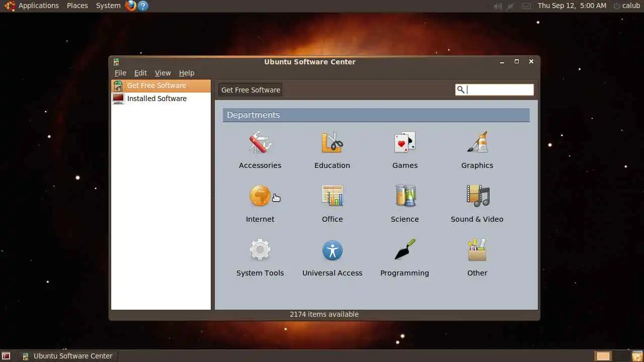The width and height of the screenshot is (644, 362).
Task: Click the Office label text
Action: pyautogui.click(x=333, y=219)
